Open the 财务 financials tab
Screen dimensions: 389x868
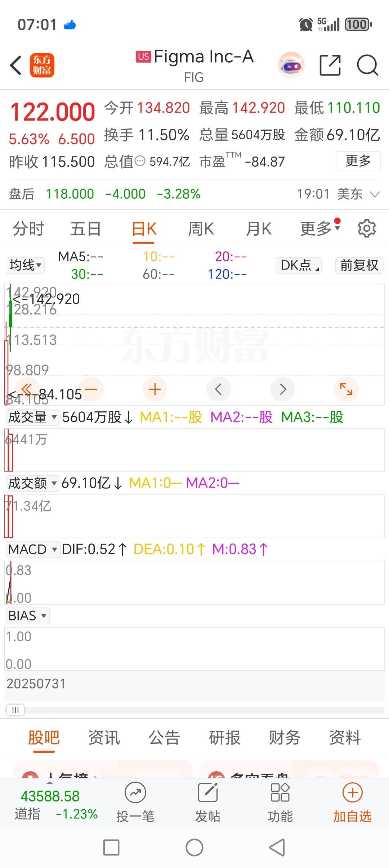[x=285, y=737]
